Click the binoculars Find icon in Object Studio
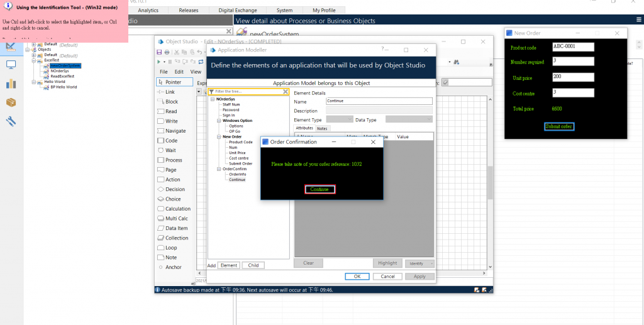The width and height of the screenshot is (644, 325). [457, 62]
